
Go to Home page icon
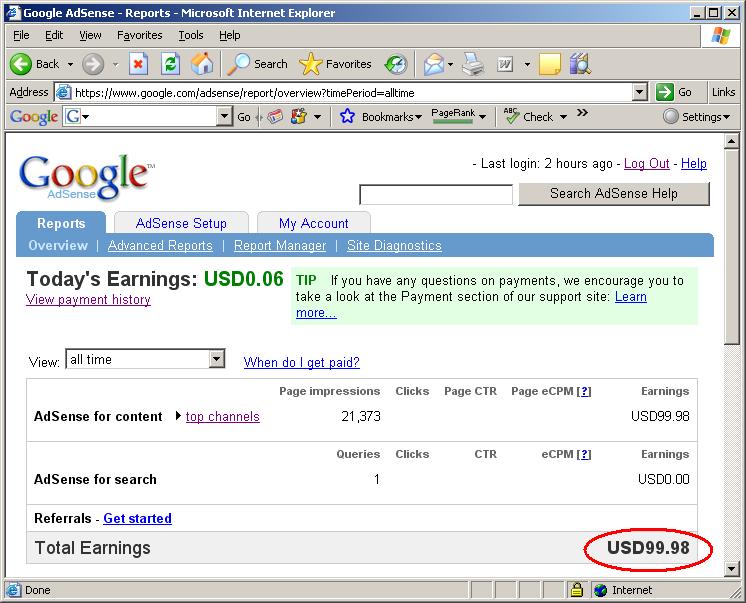click(x=202, y=64)
